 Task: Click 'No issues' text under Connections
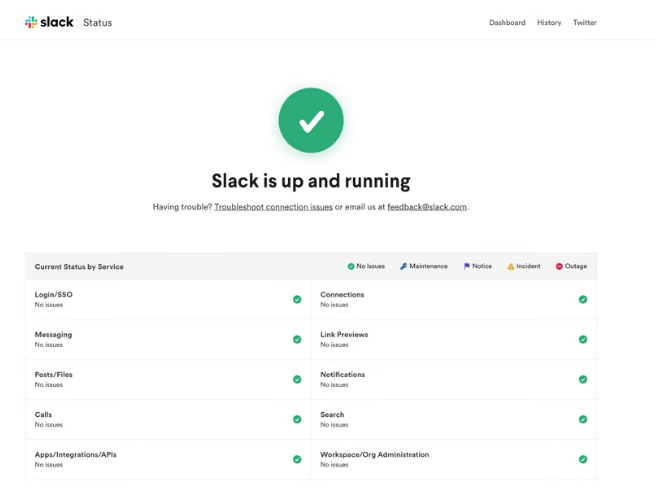click(x=334, y=305)
